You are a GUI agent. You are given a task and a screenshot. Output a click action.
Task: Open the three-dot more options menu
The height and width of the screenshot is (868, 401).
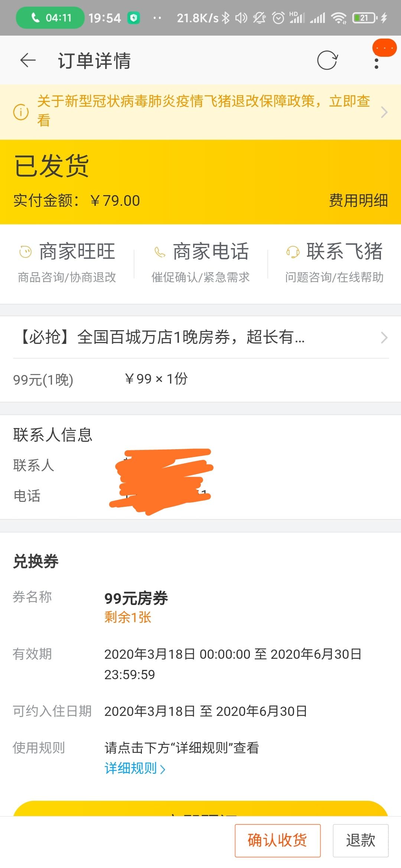click(376, 63)
